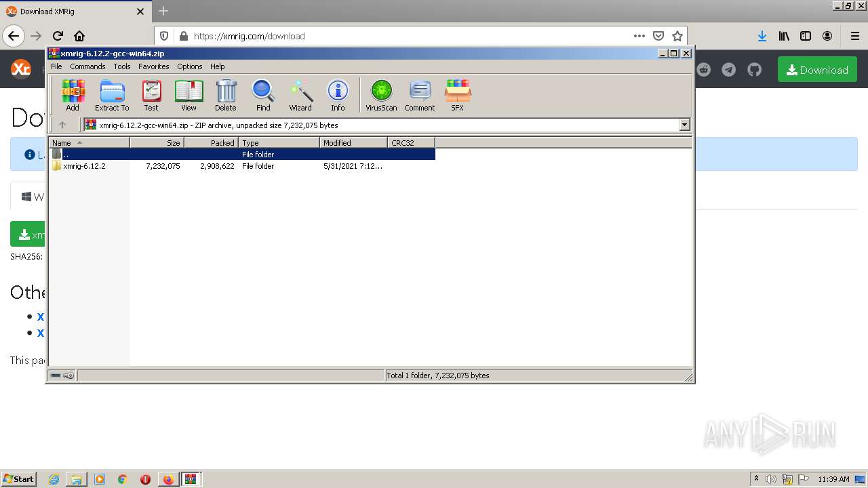
Task: Sort by the Size column header
Action: (x=157, y=142)
